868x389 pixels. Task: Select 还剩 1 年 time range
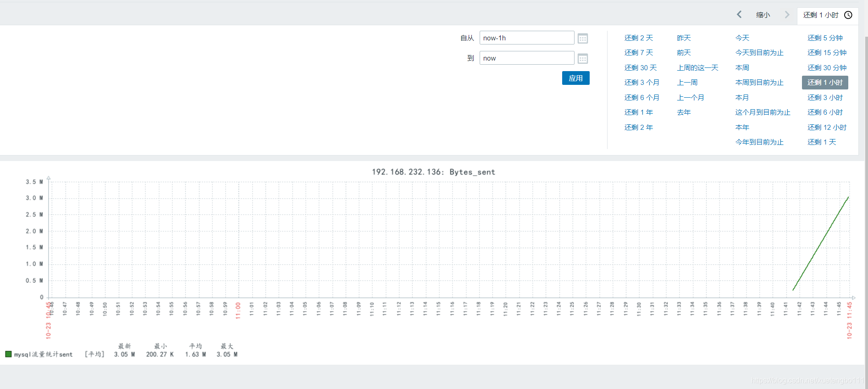tap(639, 112)
